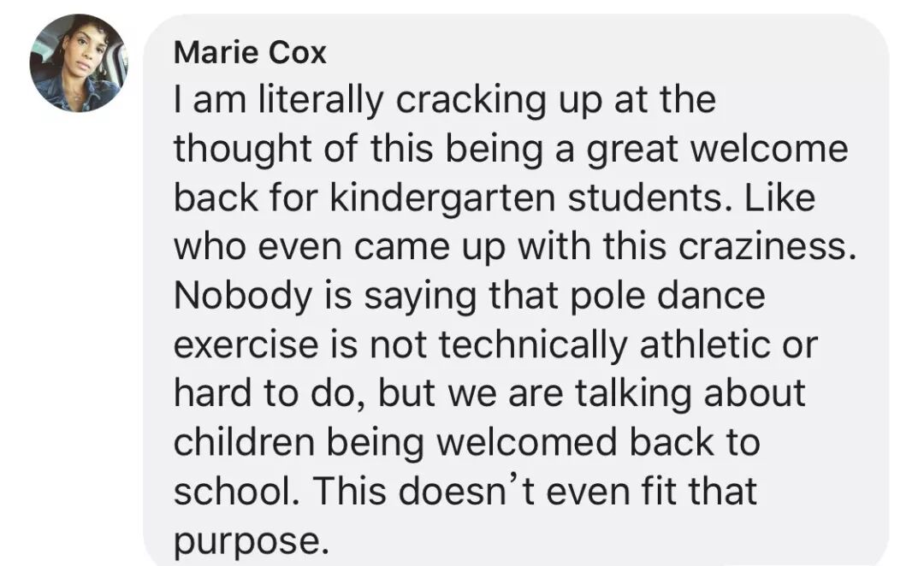The image size is (924, 566).
Task: Open Marie Cox's profile picture
Action: [79, 63]
